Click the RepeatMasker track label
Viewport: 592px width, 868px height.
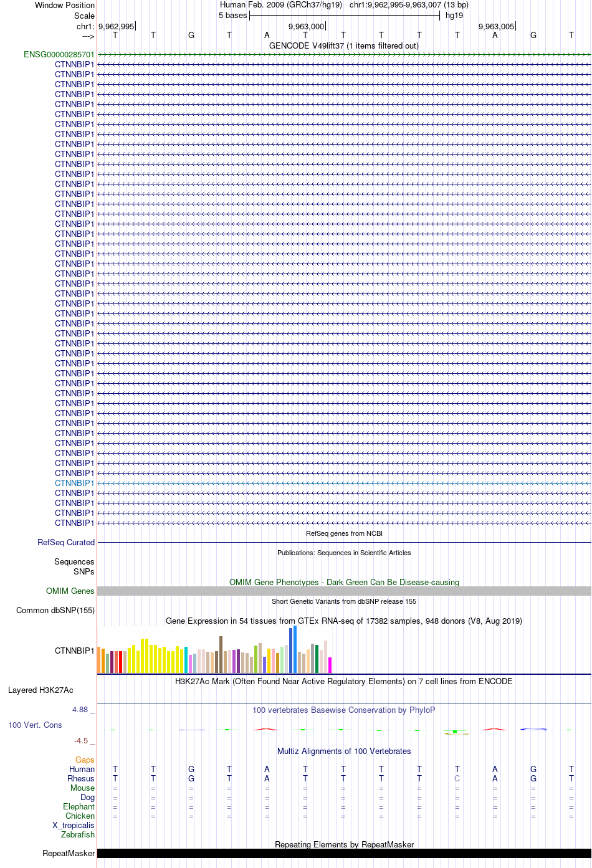click(69, 853)
